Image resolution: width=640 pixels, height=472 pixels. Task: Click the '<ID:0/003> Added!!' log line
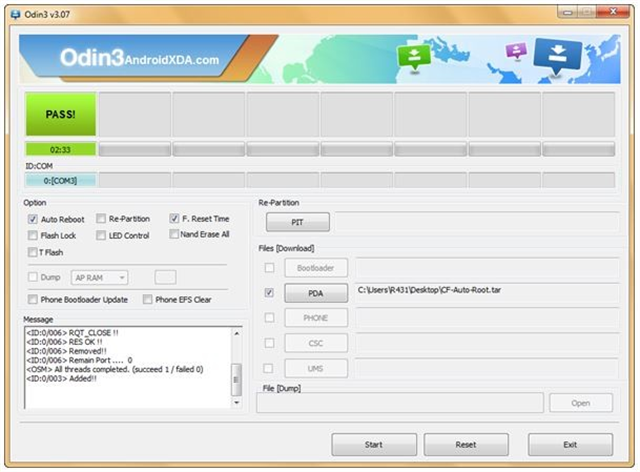point(62,378)
